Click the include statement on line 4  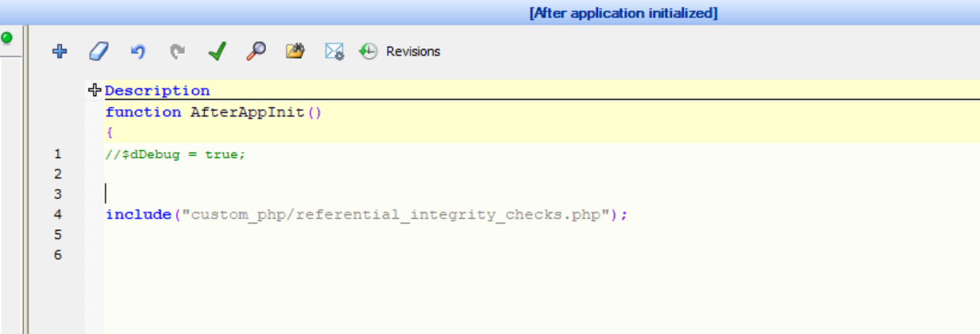pyautogui.click(x=366, y=215)
